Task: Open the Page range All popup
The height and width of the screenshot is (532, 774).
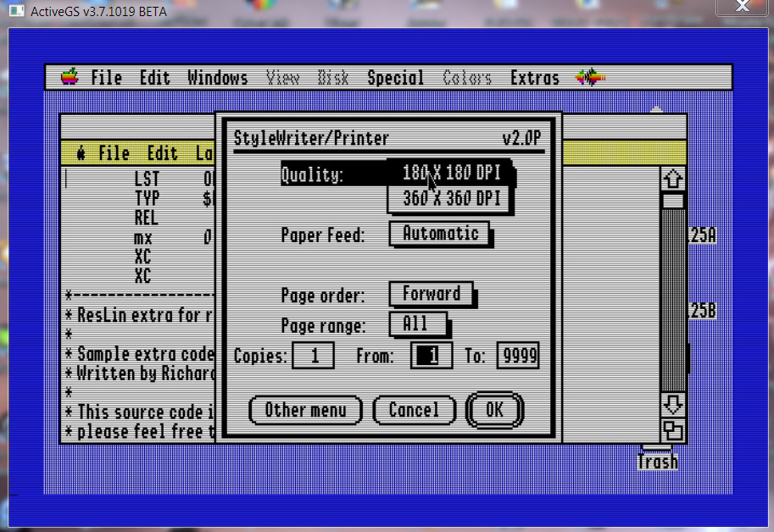Action: click(419, 324)
